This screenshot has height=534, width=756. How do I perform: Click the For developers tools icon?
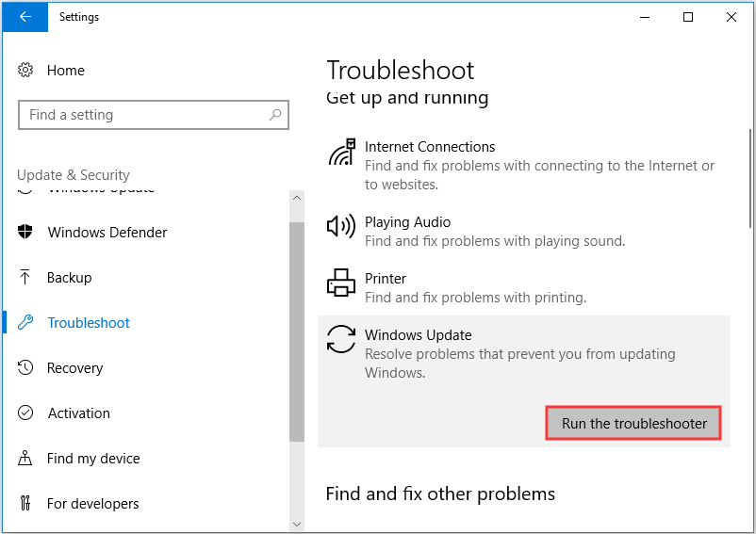26,504
